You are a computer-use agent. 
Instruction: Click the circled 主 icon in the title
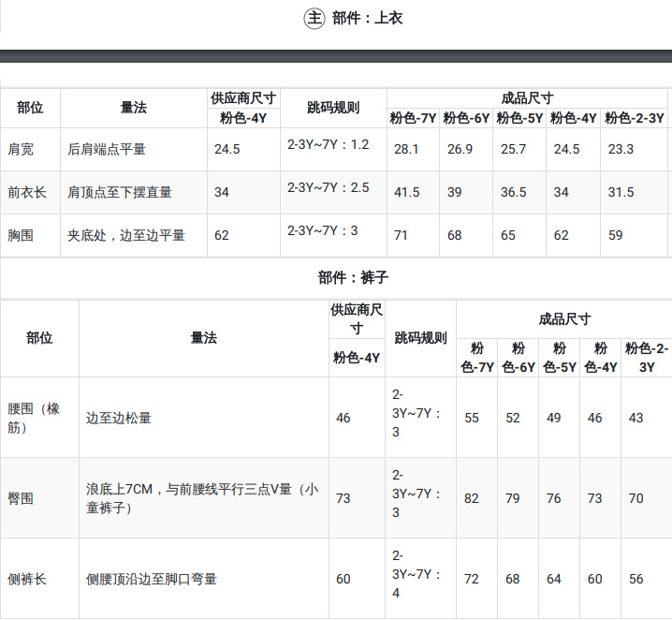314,19
